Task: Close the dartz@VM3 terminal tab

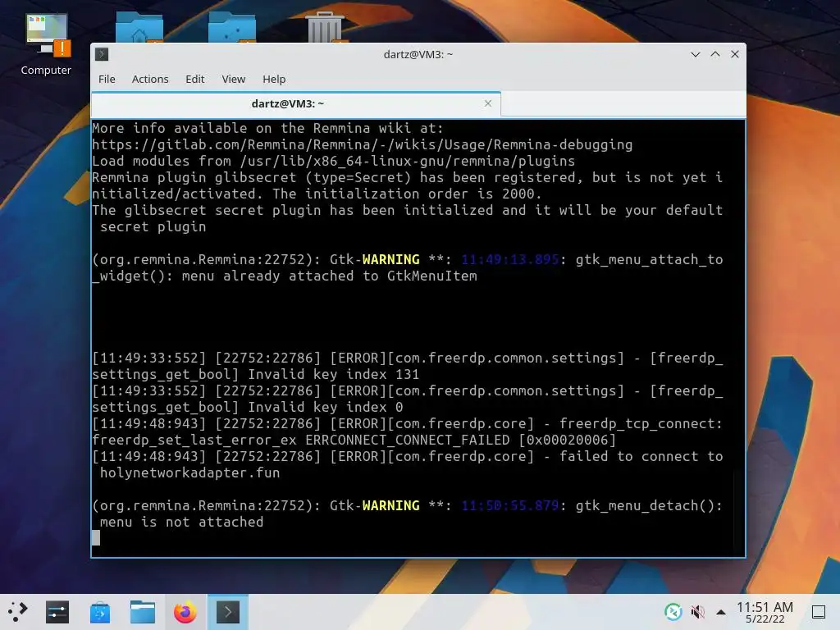Action: point(487,103)
